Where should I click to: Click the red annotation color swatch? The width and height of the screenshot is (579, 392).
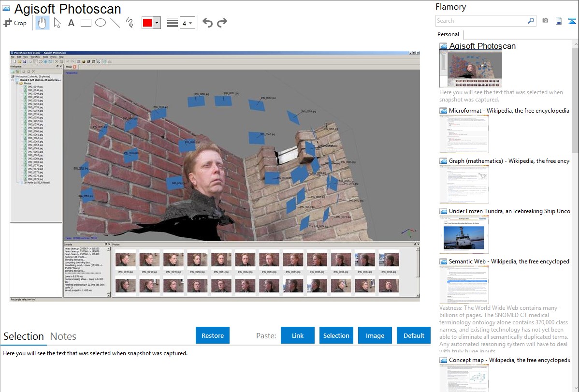(147, 23)
